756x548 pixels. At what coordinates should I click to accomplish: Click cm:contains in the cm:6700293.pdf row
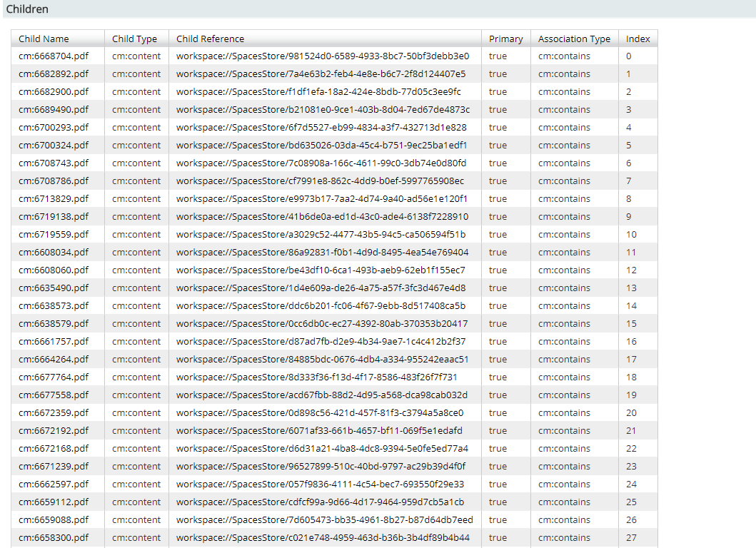[564, 127]
